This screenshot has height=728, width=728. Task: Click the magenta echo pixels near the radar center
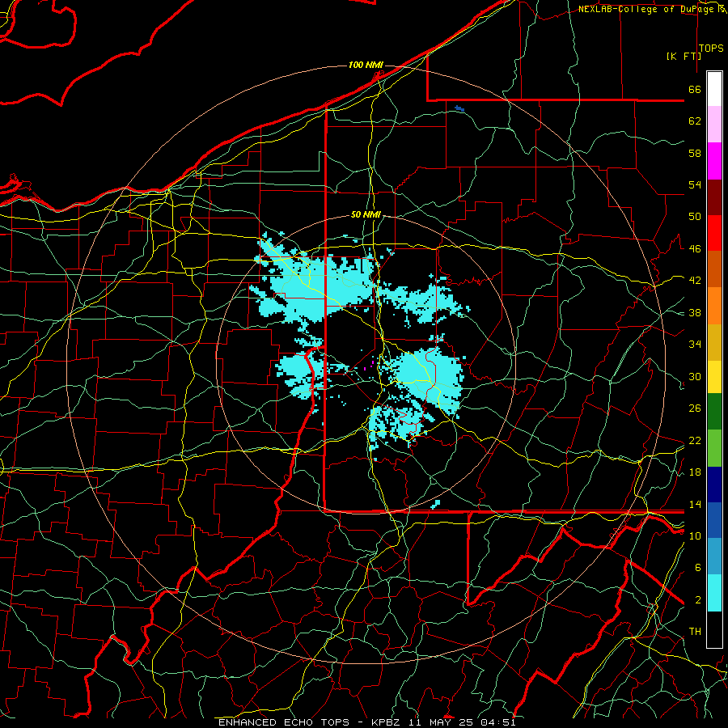pos(369,366)
